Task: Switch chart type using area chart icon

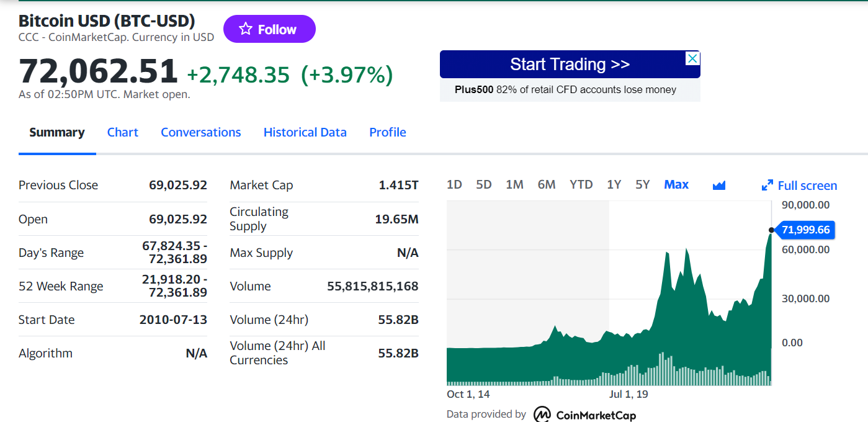Action: [x=719, y=185]
